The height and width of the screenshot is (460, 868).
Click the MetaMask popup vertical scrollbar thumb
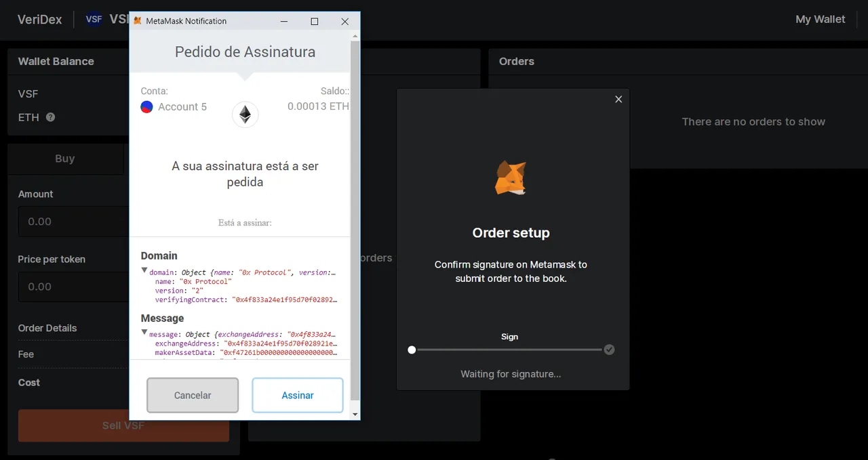[x=355, y=220]
